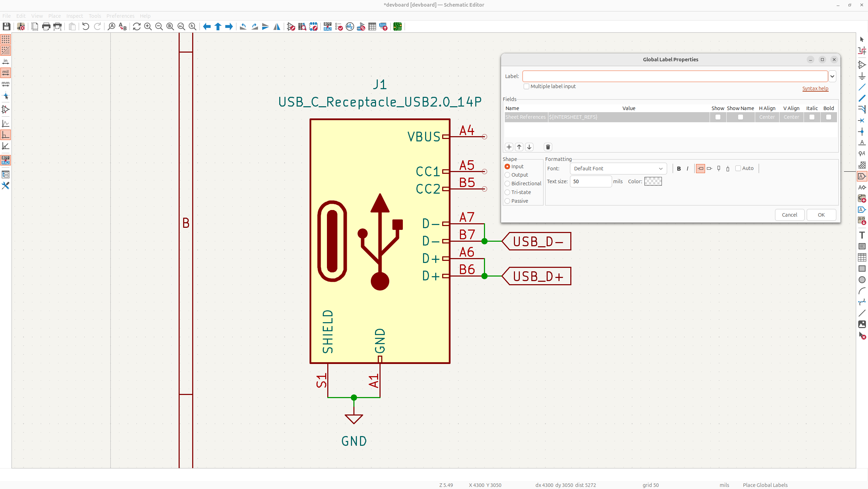Click the delete field trash icon
Screen dimensions: 868x489
(548, 147)
